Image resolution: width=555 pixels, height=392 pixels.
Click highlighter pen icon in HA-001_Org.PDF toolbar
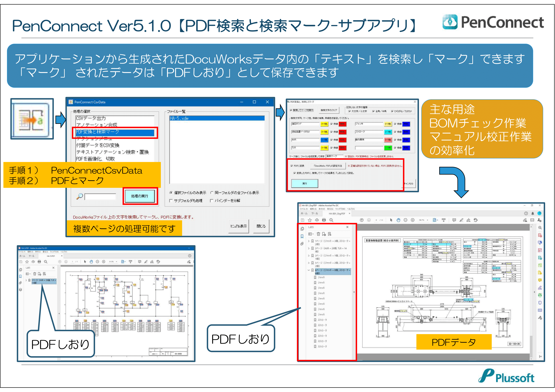[461, 220]
